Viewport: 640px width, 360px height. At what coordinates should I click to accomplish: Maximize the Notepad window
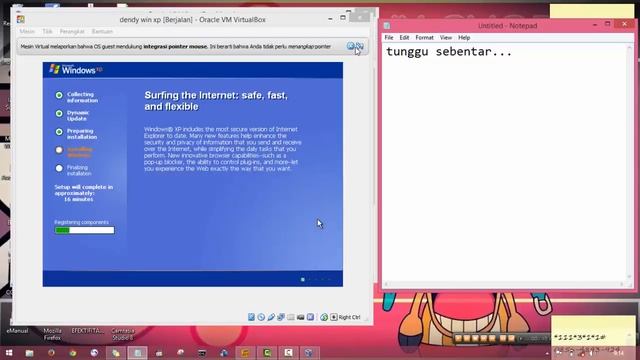pyautogui.click(x=608, y=24)
